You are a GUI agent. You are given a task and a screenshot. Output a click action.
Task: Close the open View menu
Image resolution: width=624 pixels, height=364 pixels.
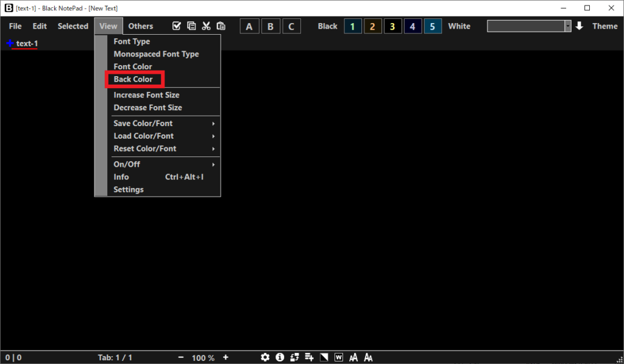tap(108, 26)
